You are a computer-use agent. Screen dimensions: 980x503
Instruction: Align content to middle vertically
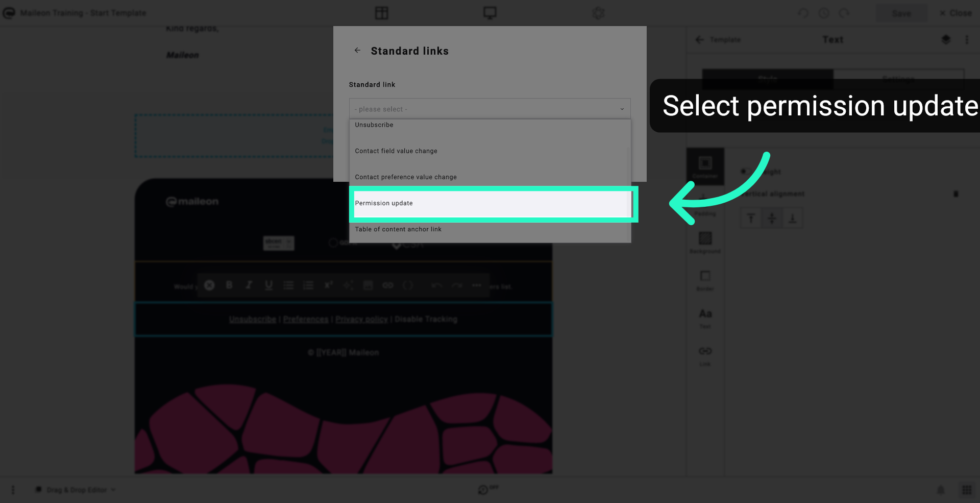(772, 218)
